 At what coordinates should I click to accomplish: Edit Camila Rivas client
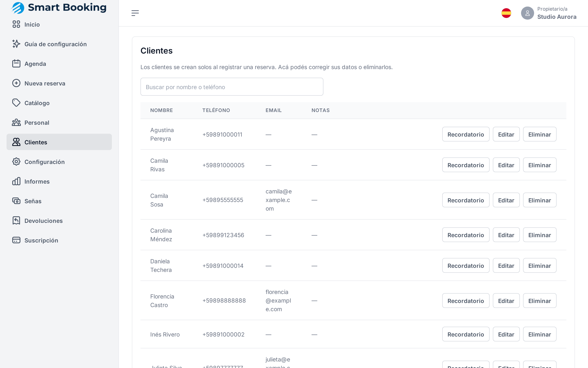506,165
